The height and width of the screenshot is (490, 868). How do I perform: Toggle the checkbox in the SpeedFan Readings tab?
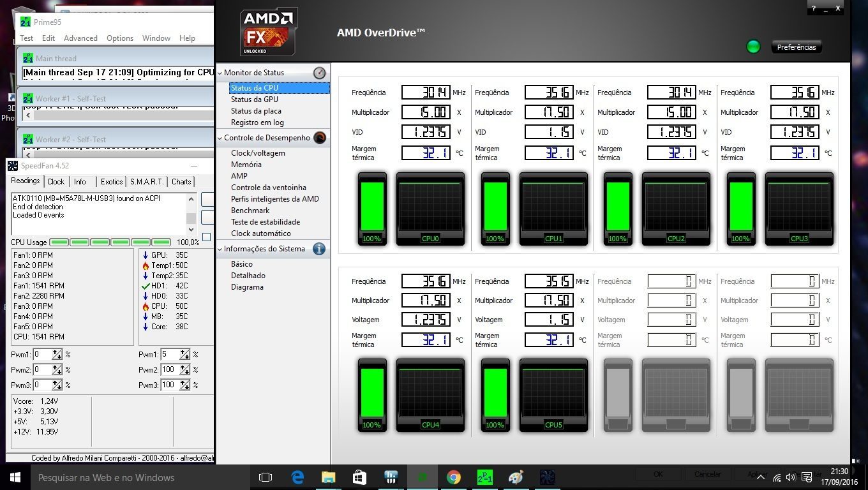click(x=206, y=237)
